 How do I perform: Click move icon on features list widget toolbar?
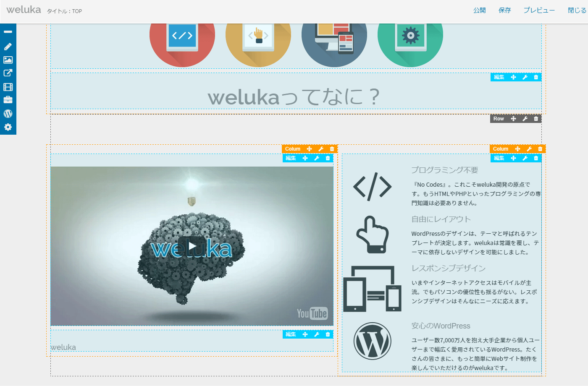tap(513, 158)
